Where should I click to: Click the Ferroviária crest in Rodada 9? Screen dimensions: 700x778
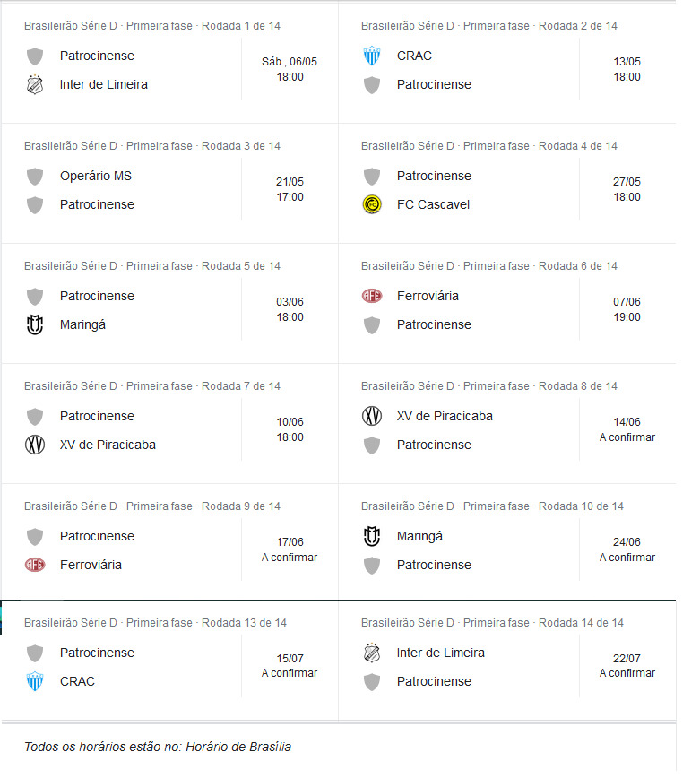[35, 565]
